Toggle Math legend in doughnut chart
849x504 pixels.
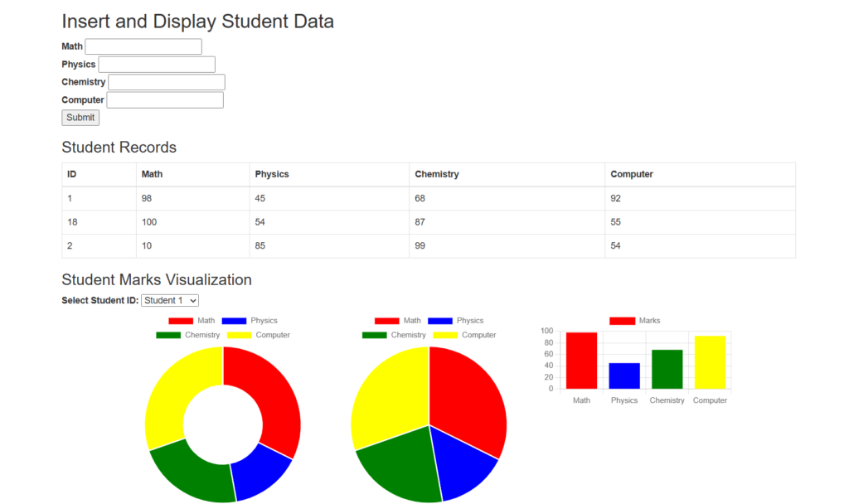point(192,321)
